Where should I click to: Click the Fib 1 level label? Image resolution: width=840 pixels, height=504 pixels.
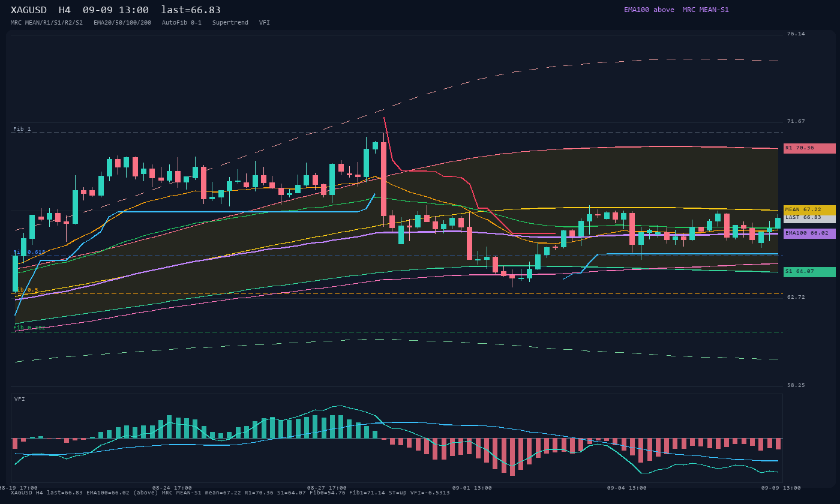[x=22, y=129]
